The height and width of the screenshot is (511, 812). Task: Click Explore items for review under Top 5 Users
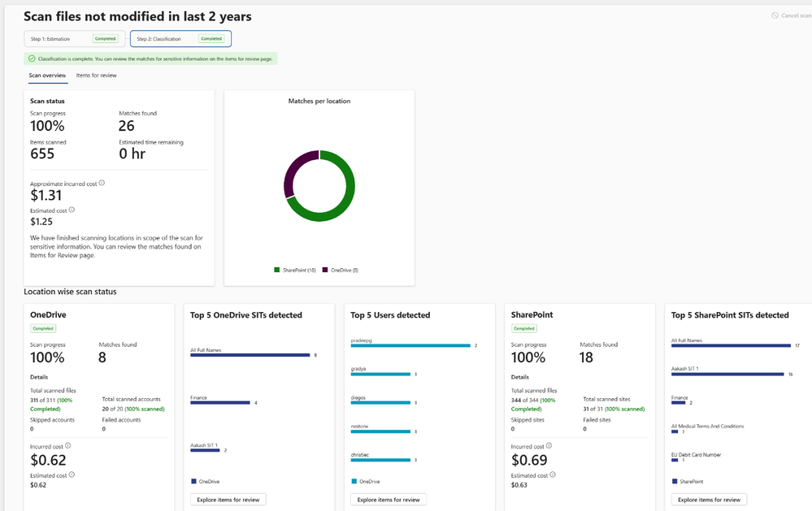pyautogui.click(x=389, y=500)
